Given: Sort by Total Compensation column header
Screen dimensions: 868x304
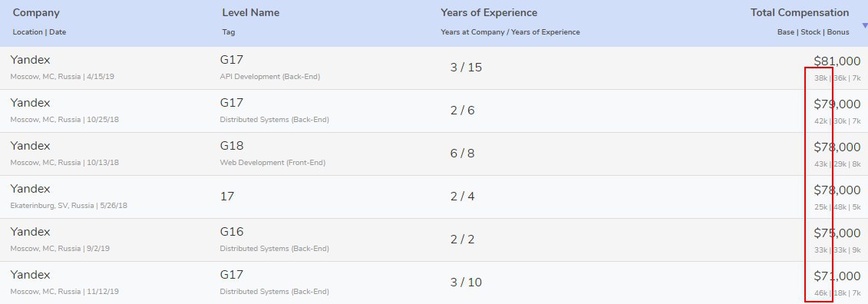Looking at the screenshot, I should (x=800, y=13).
